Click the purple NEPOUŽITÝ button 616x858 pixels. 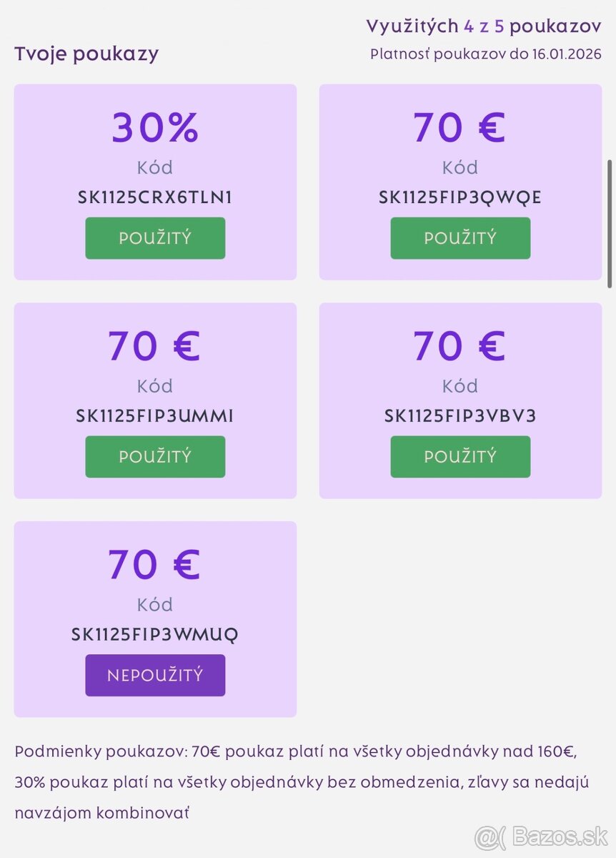[x=155, y=676]
